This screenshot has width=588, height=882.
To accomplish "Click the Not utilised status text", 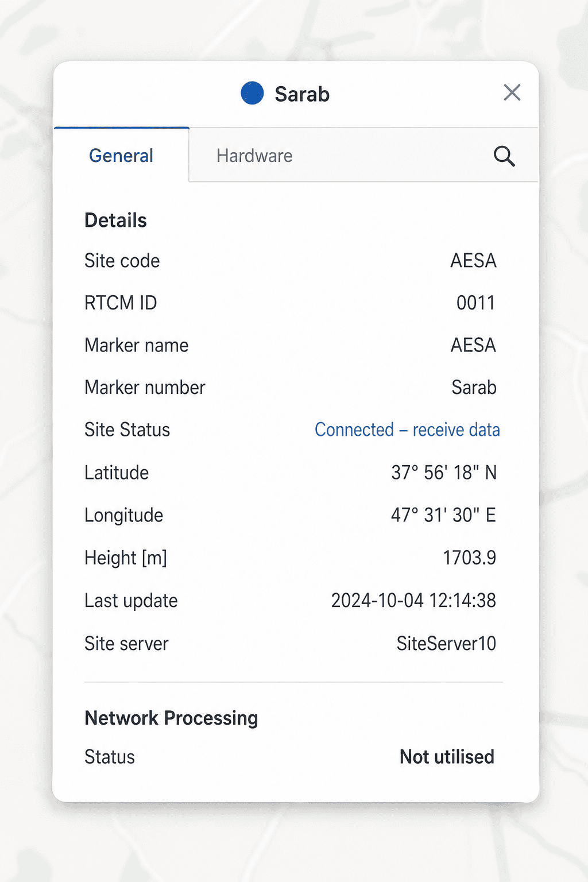I will 447,757.
